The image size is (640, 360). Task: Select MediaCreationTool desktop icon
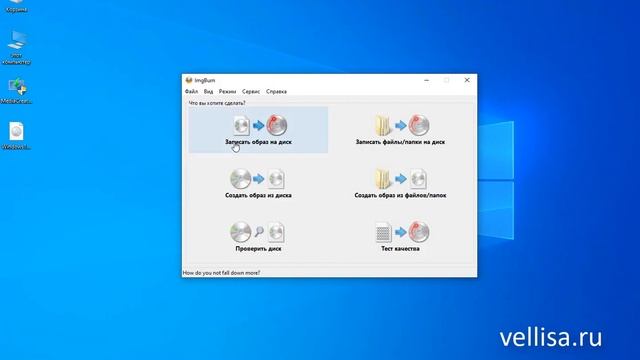(x=16, y=91)
